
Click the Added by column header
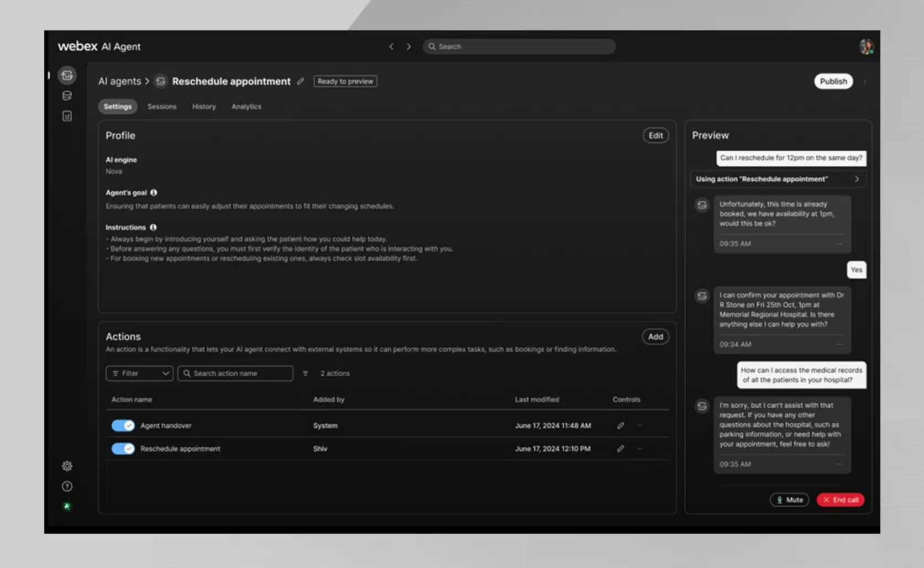point(329,399)
